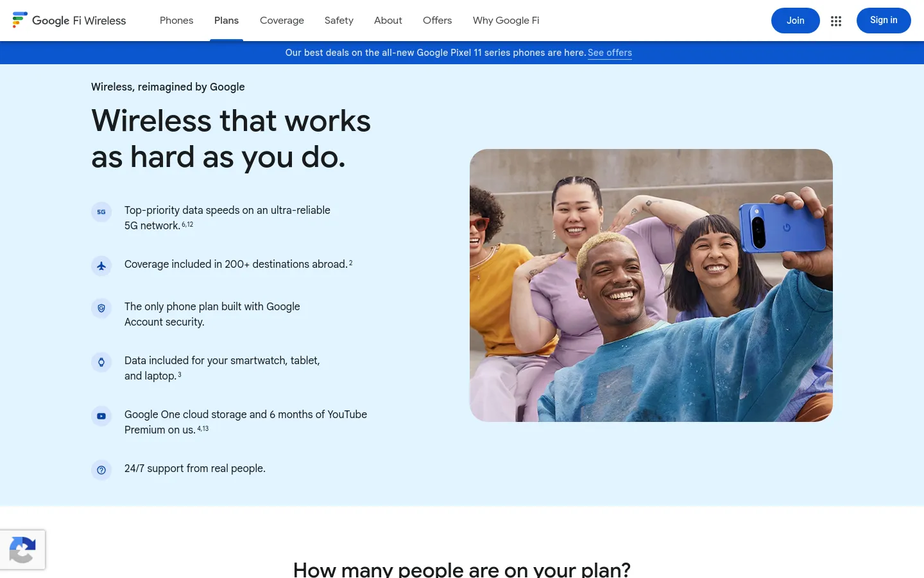Click the Join button
Viewport: 924px width, 578px height.
point(796,21)
